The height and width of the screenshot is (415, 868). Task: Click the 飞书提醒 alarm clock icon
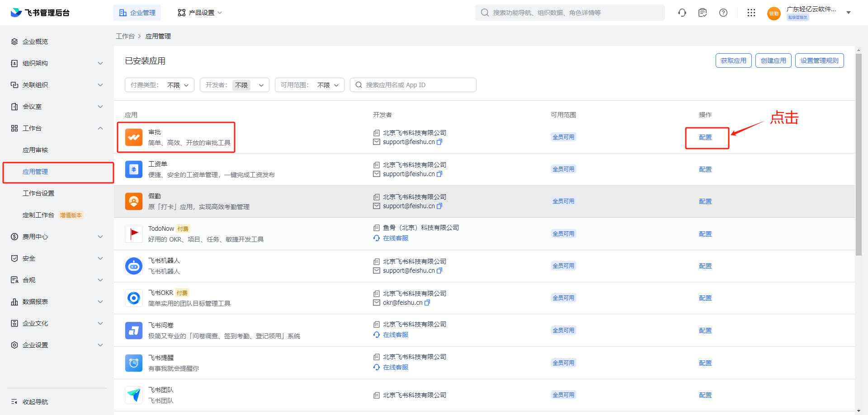tap(134, 363)
